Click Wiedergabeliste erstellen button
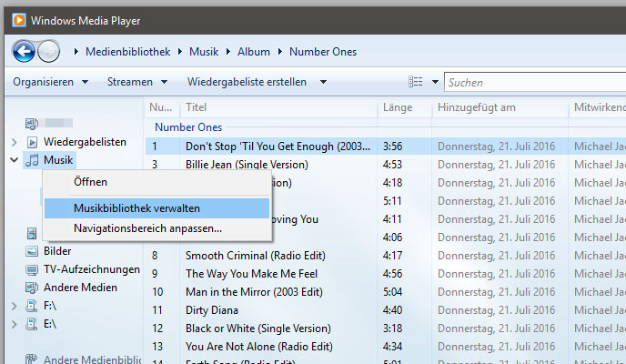Image resolution: width=626 pixels, height=364 pixels. (x=247, y=82)
